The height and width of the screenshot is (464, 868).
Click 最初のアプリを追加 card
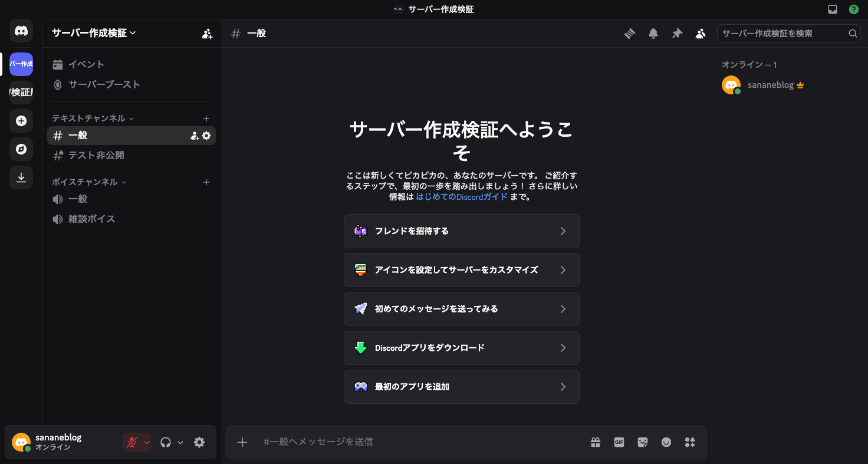pyautogui.click(x=462, y=387)
